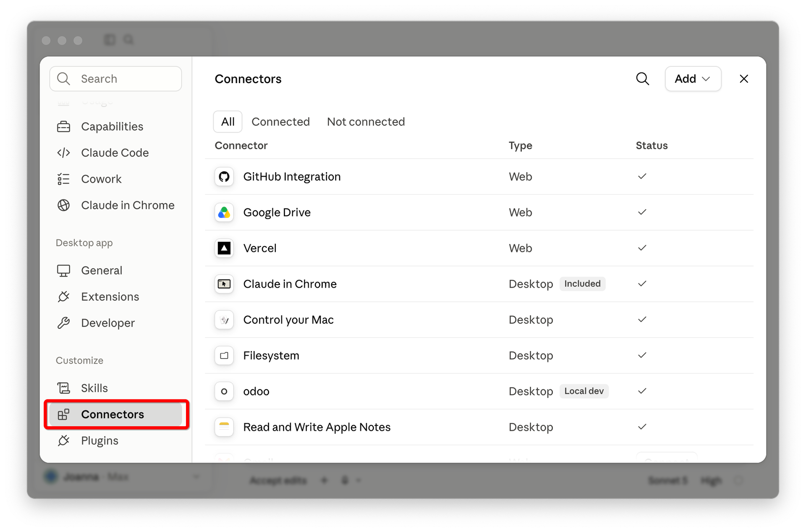Image resolution: width=806 pixels, height=532 pixels.
Task: Open Cowork settings
Action: (115, 179)
